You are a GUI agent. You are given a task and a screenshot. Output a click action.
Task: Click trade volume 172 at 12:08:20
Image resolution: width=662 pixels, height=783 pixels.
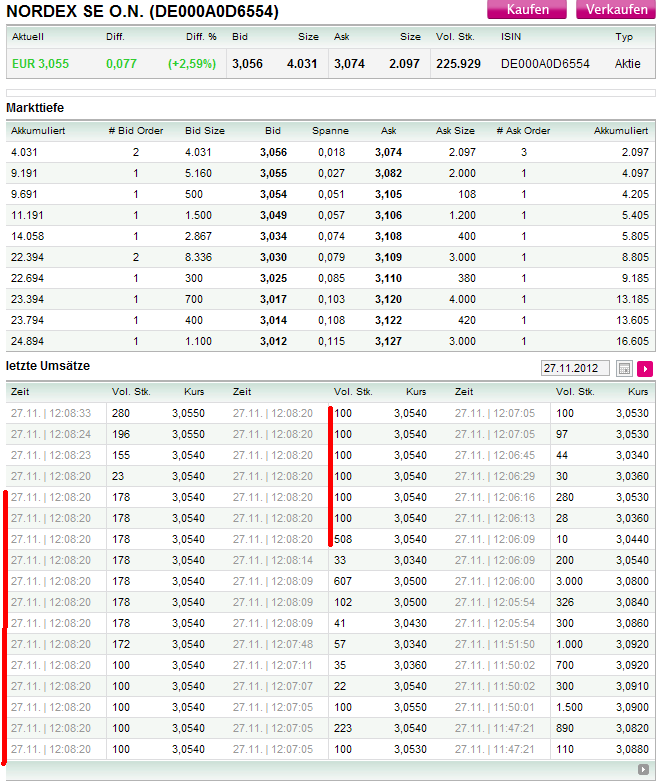pyautogui.click(x=121, y=644)
